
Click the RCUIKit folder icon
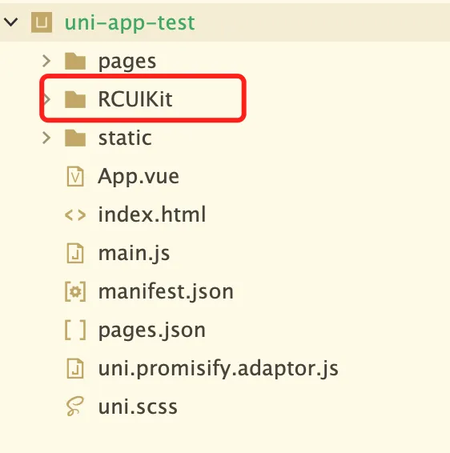(75, 99)
